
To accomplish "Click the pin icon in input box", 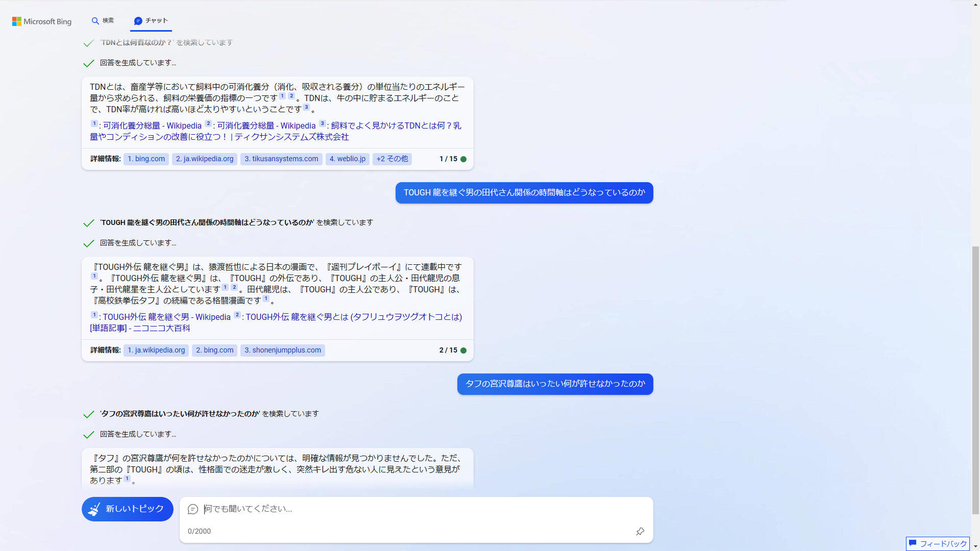I will click(x=640, y=532).
